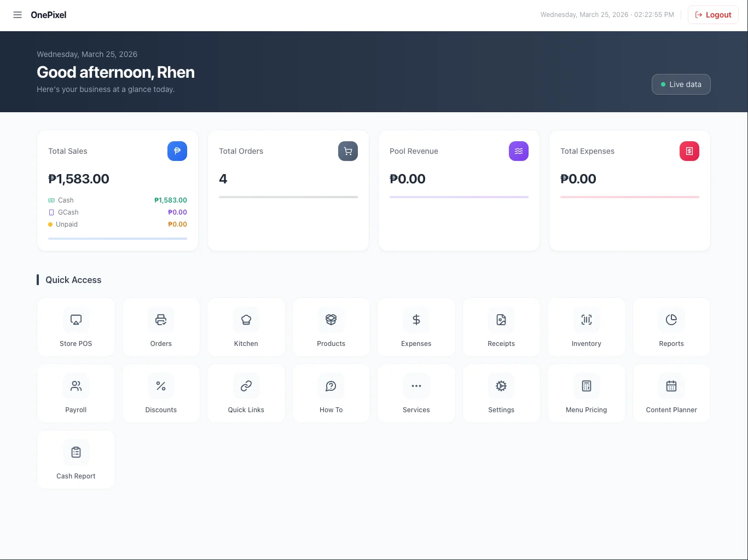Open the Orders printer icon tile
748x560 pixels.
tap(161, 327)
